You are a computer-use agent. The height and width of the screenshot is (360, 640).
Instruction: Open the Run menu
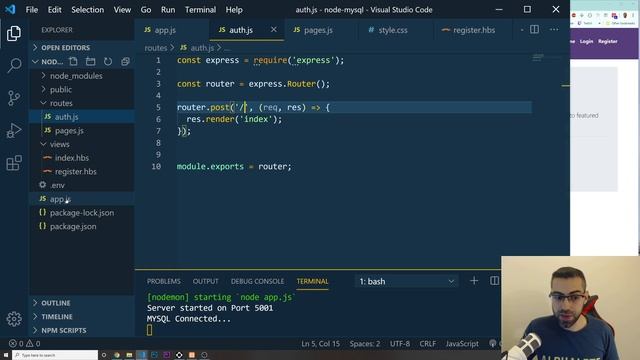click(168, 9)
